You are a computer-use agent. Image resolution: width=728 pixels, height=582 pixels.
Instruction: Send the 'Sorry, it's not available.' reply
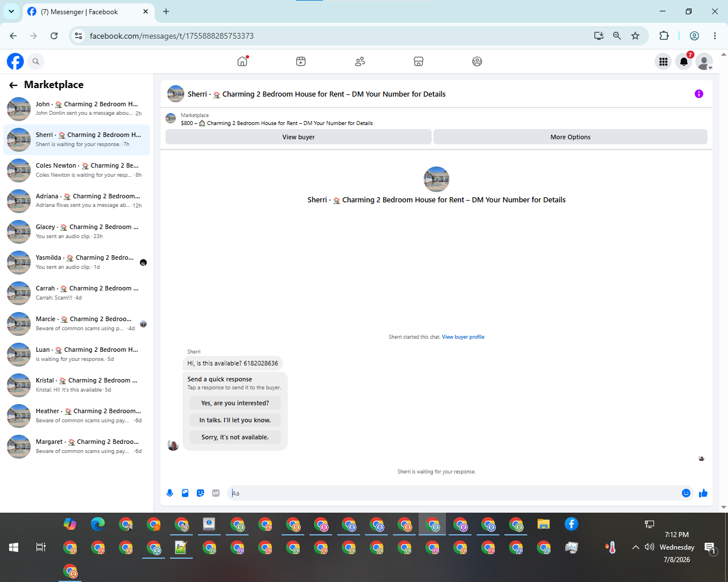pos(235,437)
